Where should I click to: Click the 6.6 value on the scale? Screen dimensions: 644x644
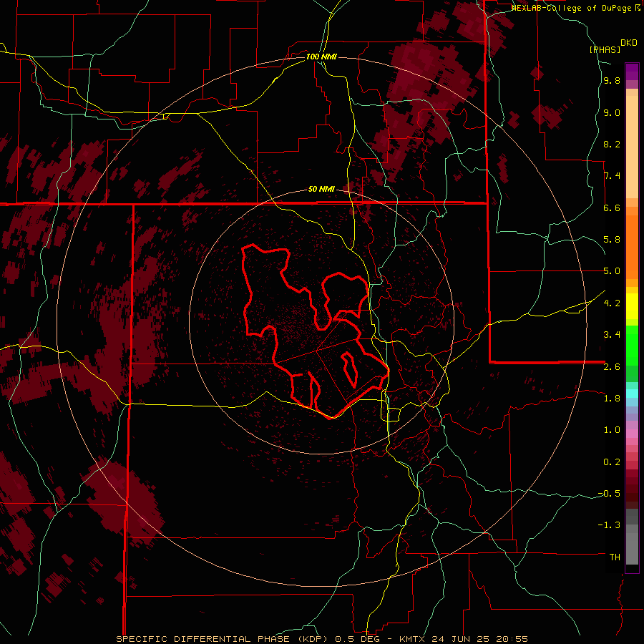[612, 208]
